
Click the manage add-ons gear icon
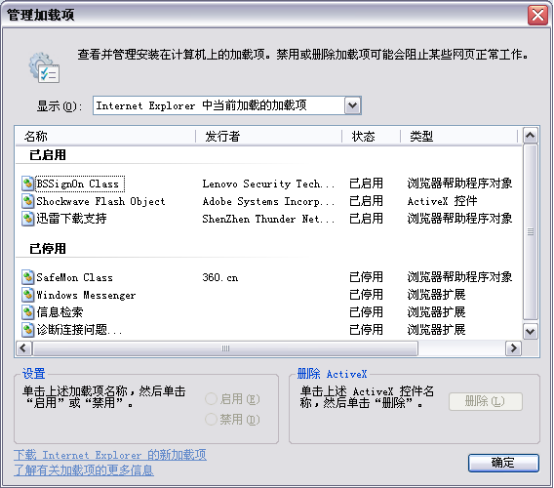pyautogui.click(x=45, y=67)
